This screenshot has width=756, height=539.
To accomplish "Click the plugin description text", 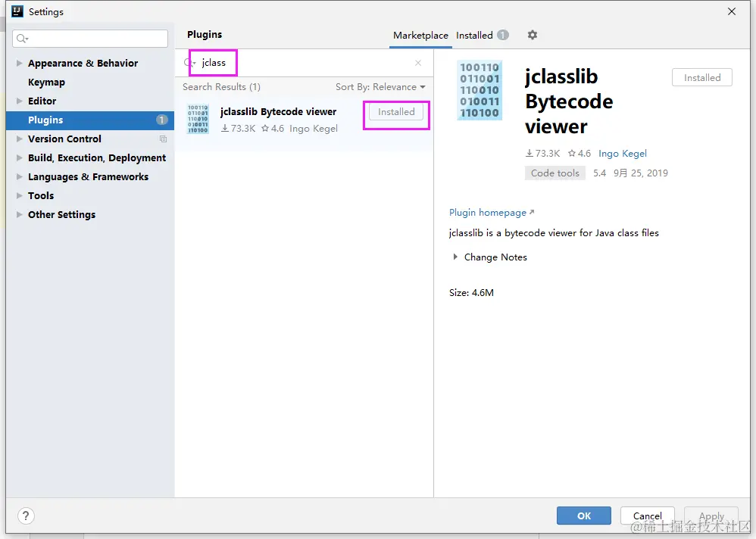I will tap(554, 233).
